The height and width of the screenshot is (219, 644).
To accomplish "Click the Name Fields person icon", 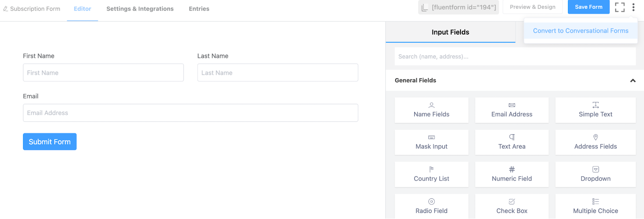I will [x=431, y=105].
